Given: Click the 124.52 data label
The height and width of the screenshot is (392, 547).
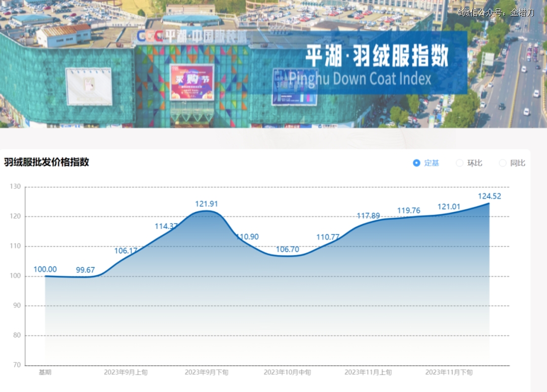Looking at the screenshot, I should [489, 196].
